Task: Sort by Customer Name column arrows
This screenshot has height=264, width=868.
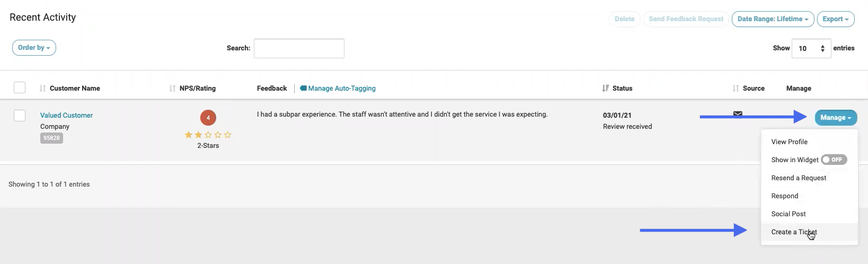Action: [x=42, y=88]
